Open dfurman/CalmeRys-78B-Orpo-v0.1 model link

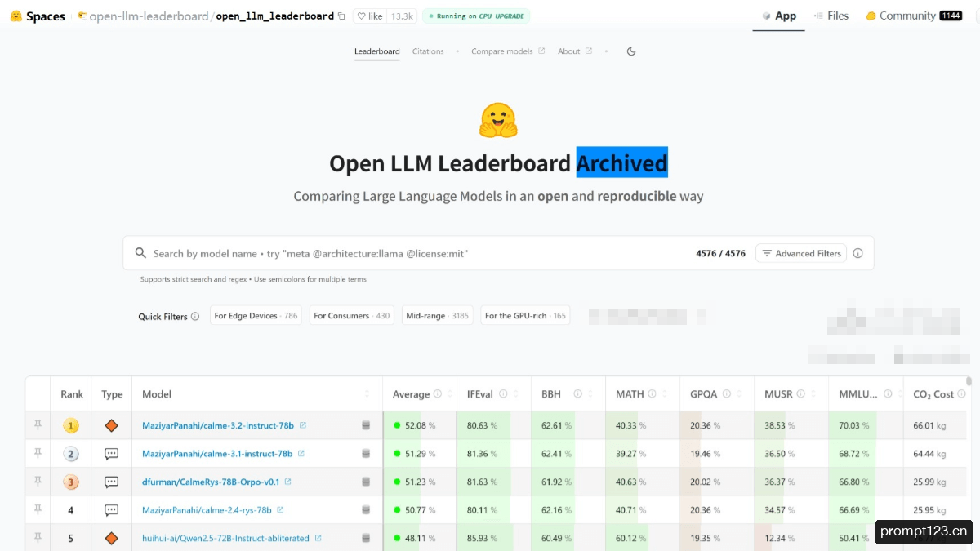click(x=211, y=482)
